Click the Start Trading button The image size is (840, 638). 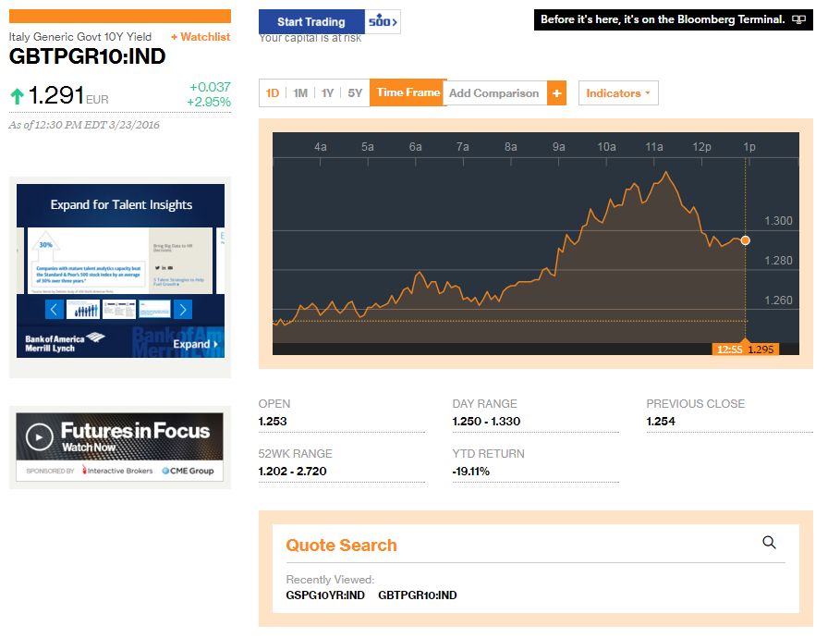(311, 21)
